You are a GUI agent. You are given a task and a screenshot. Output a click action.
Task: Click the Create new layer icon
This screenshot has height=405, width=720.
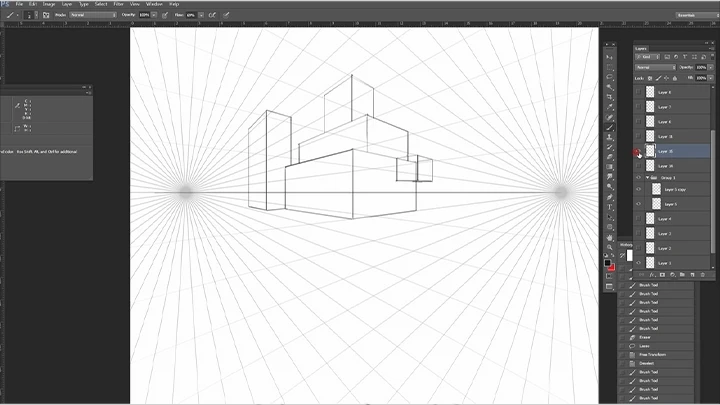click(692, 275)
